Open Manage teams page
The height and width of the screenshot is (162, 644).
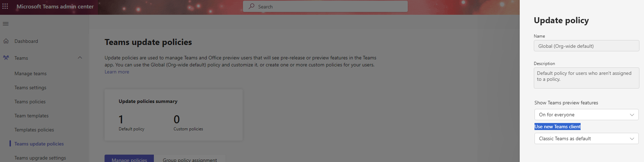click(30, 73)
